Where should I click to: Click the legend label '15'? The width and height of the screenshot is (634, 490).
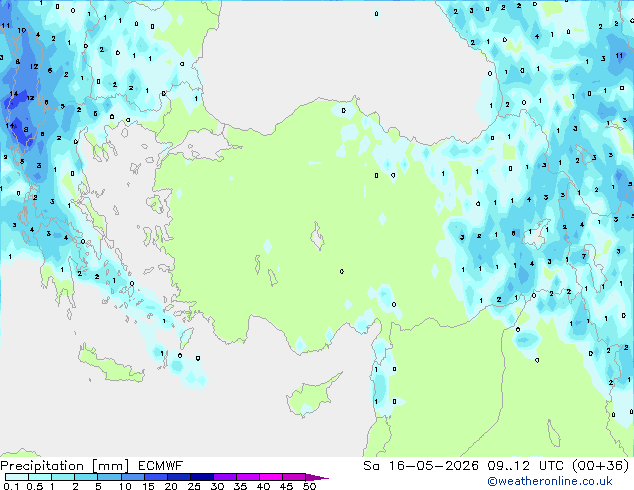[148, 486]
